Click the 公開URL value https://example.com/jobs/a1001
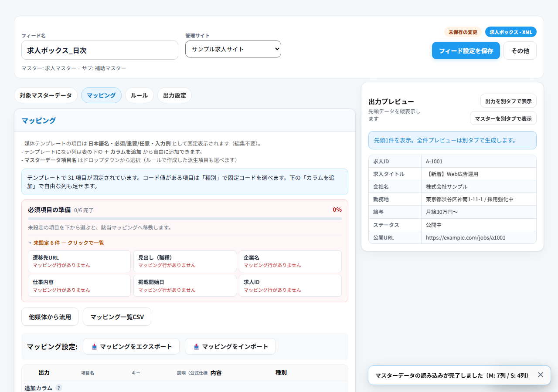Viewport: 558px width, 392px height. (466, 237)
